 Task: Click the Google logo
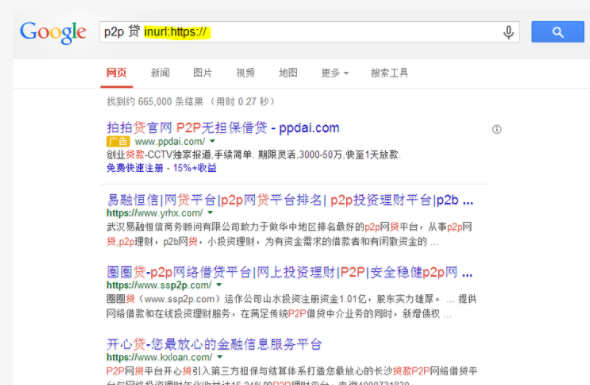point(53,32)
